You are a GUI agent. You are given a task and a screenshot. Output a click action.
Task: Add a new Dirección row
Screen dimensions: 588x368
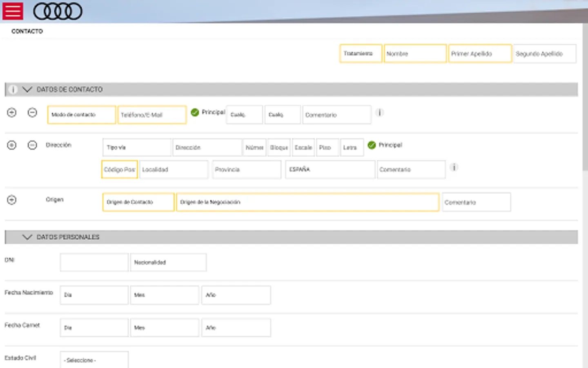(x=12, y=145)
